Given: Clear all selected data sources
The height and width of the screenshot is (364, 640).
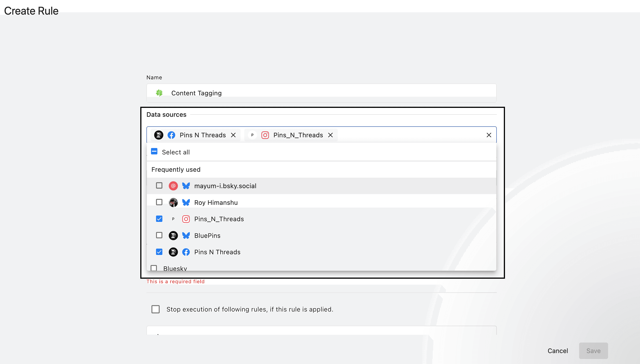Looking at the screenshot, I should [x=489, y=135].
